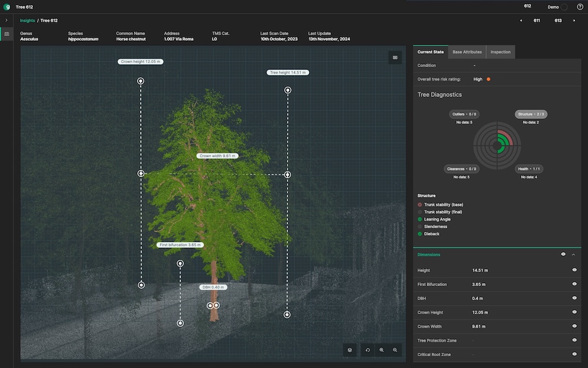588x368 pixels.
Task: Select the top handle of Crown height line
Action: pyautogui.click(x=141, y=81)
